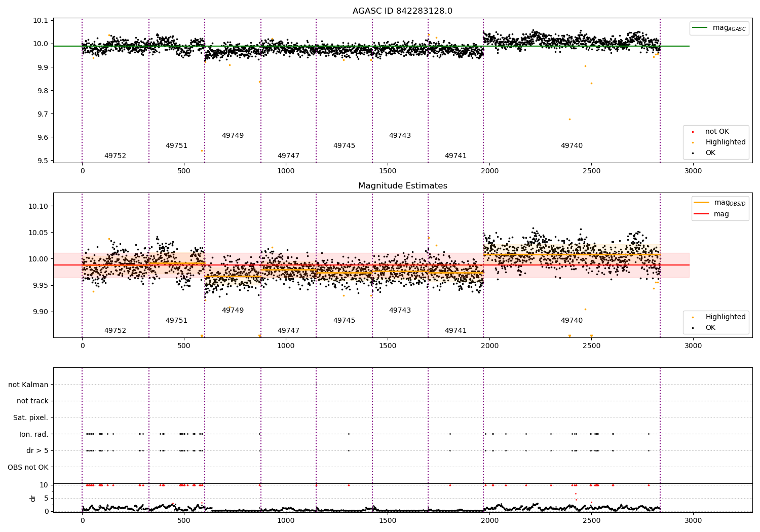Click the 'not Kalman' axis label
The image size is (760, 532).
coord(28,385)
